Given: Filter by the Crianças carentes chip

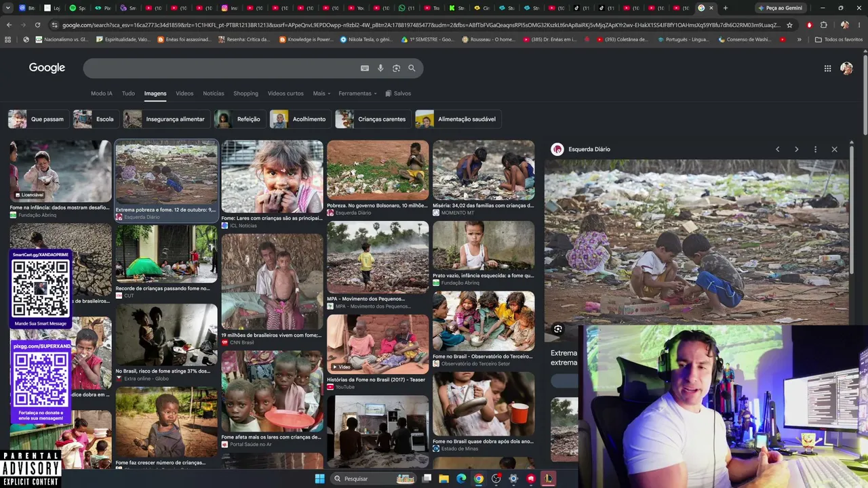Looking at the screenshot, I should [x=372, y=119].
